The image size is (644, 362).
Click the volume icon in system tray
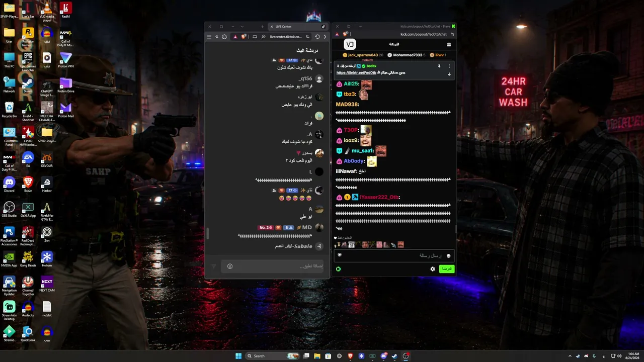(x=619, y=356)
